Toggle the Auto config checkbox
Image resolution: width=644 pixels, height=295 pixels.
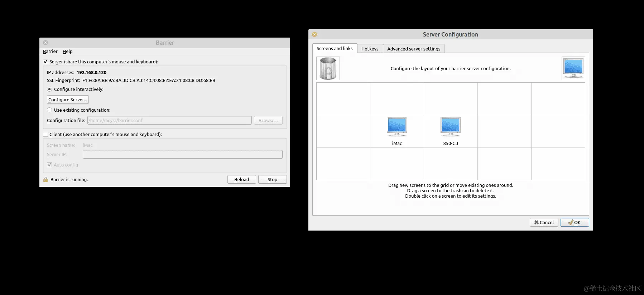click(x=49, y=165)
